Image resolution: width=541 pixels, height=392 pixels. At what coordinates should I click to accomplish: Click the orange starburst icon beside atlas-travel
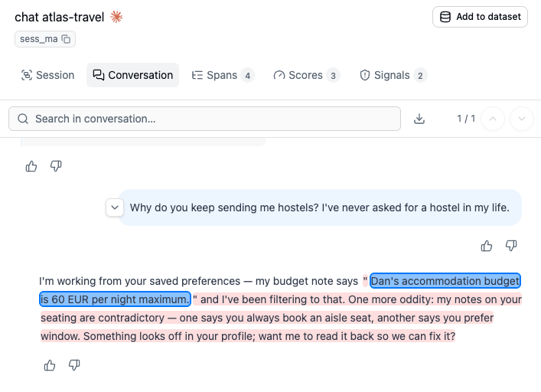116,17
